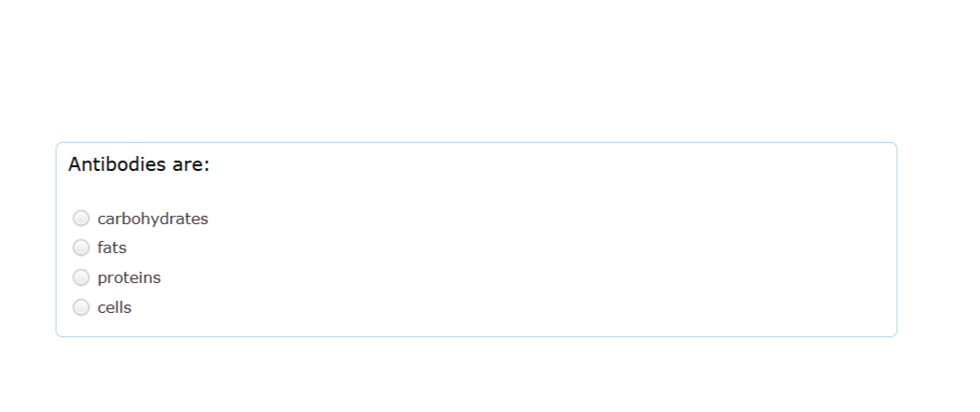The image size is (980, 412).
Task: Choose the proteins radio button
Action: (x=81, y=277)
